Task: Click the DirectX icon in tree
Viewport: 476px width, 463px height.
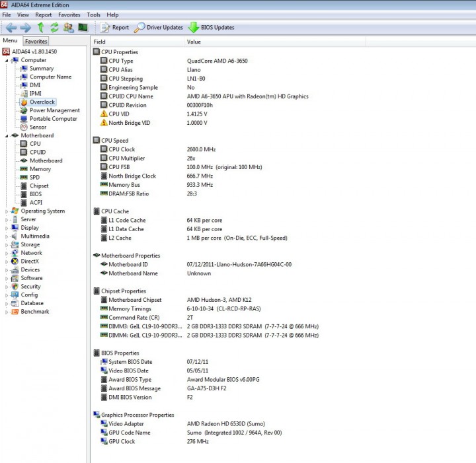Action: point(15,262)
